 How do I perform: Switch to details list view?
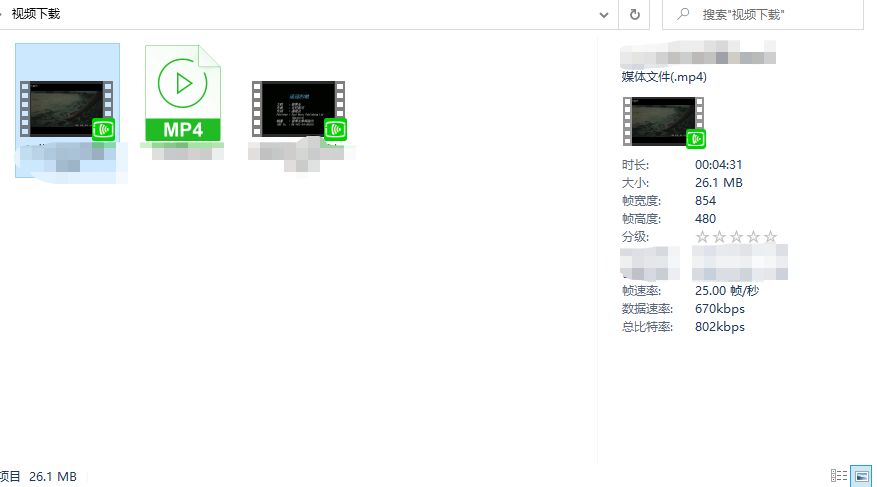click(x=838, y=476)
